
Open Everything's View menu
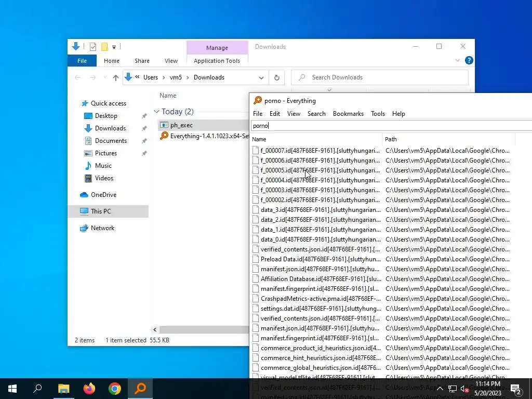point(294,114)
